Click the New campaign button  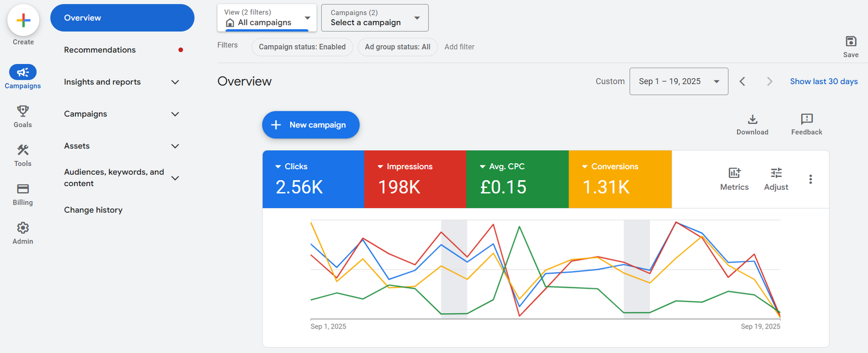(x=310, y=125)
